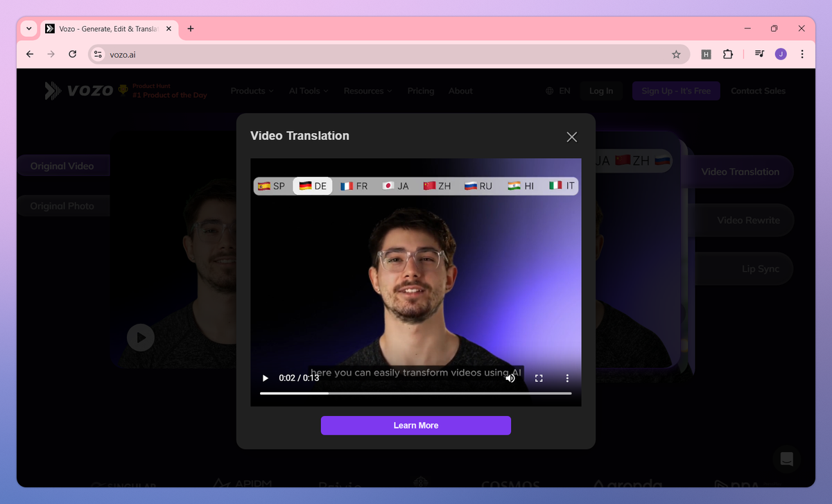Click the globe icon next to EN

click(x=549, y=90)
